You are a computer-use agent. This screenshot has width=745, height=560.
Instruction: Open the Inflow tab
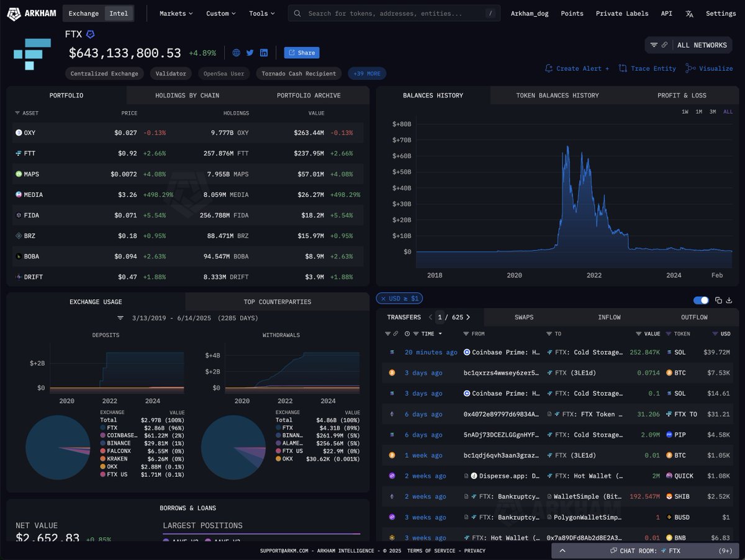tap(609, 317)
